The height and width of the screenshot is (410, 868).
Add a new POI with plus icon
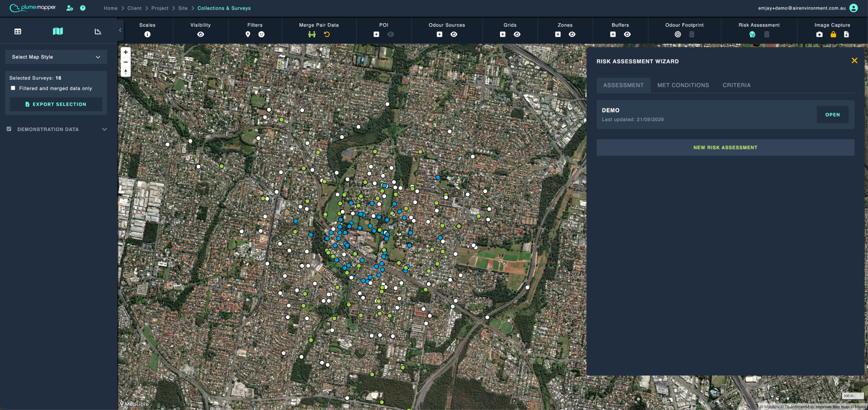tap(377, 34)
